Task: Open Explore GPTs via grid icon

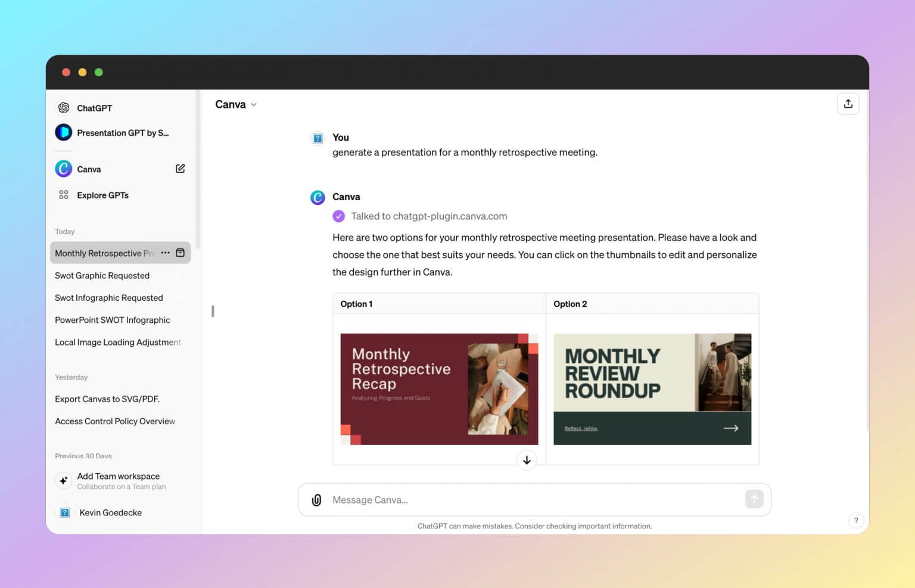Action: [x=63, y=195]
